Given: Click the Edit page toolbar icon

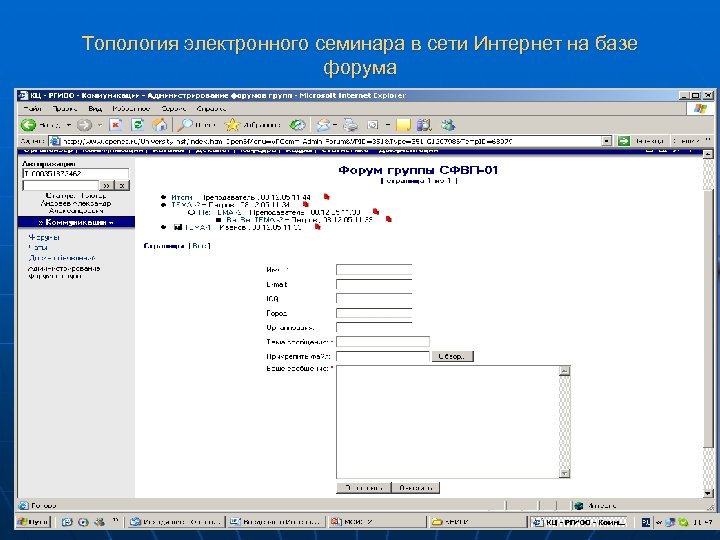Looking at the screenshot, I should coord(372,125).
